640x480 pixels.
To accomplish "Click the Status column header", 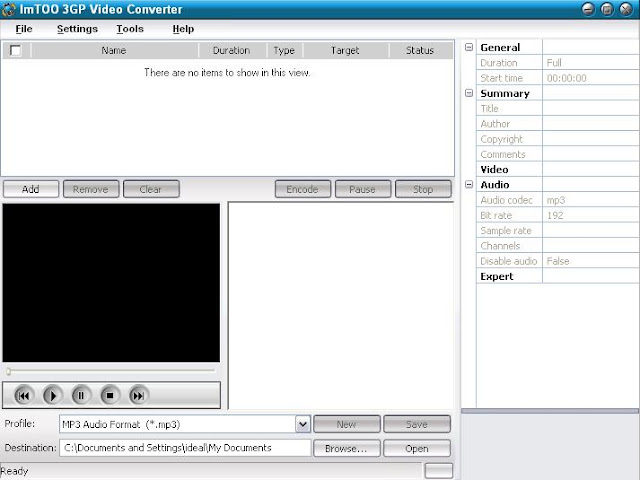I will pos(420,50).
